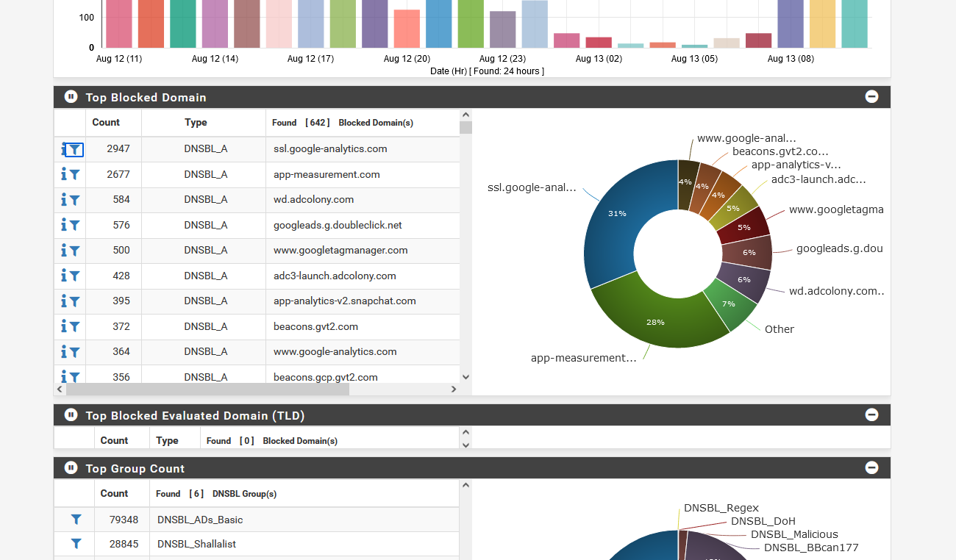Click count value 2677
The height and width of the screenshot is (560, 956).
[118, 175]
